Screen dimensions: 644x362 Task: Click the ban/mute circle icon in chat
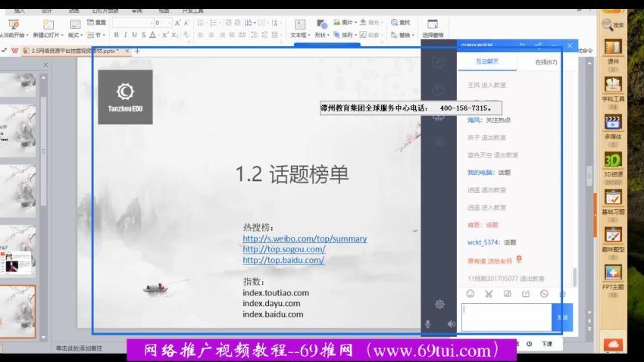click(544, 293)
